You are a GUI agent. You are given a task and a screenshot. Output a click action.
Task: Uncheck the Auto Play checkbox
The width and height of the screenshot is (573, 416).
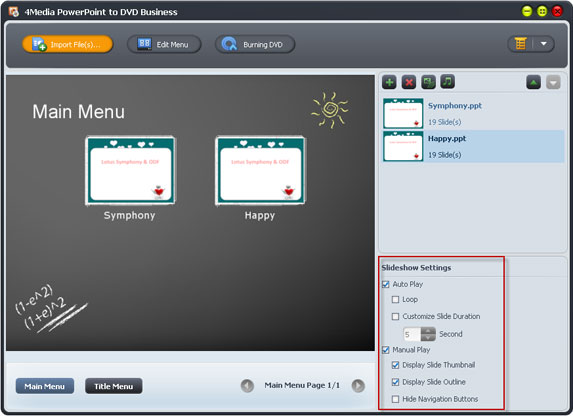click(386, 284)
